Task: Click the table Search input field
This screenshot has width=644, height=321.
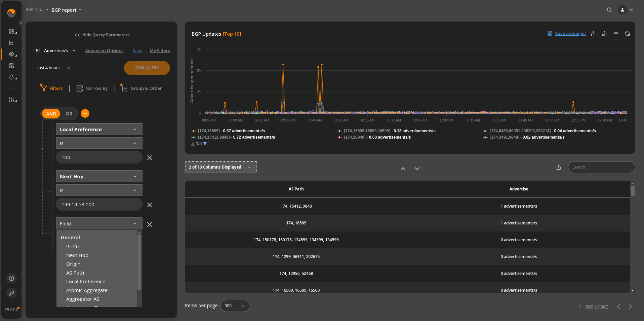Action: (601, 167)
